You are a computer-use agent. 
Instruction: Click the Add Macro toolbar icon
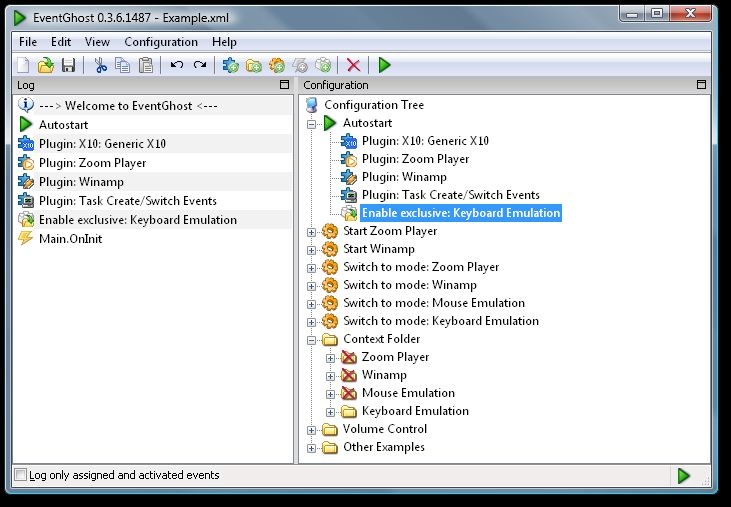tap(277, 65)
